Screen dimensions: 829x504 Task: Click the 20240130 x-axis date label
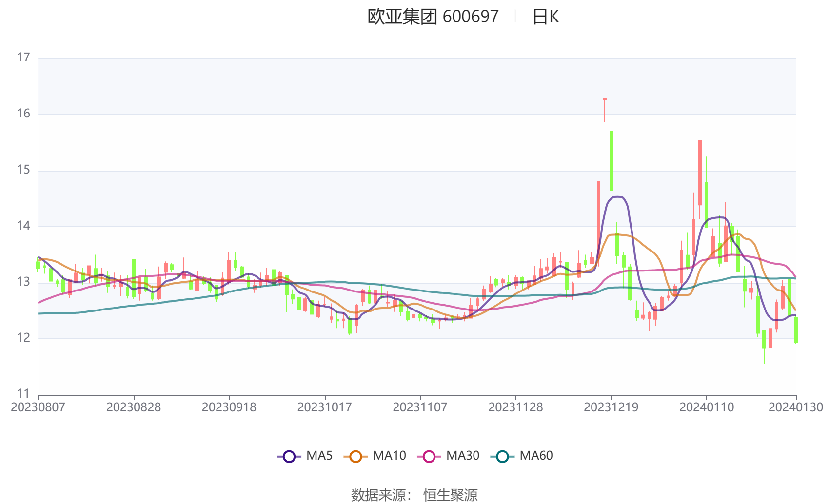796,407
